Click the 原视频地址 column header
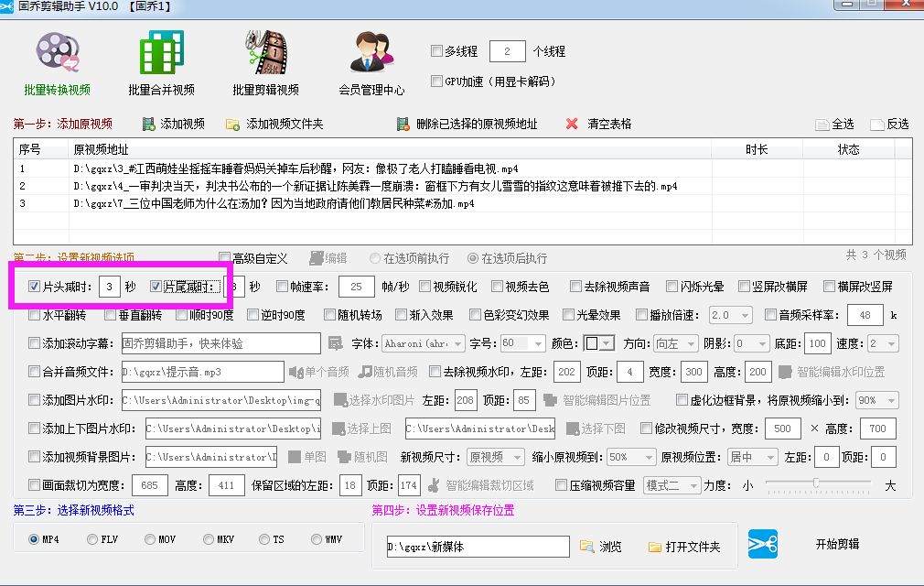Image resolution: width=924 pixels, height=586 pixels. 390,149
